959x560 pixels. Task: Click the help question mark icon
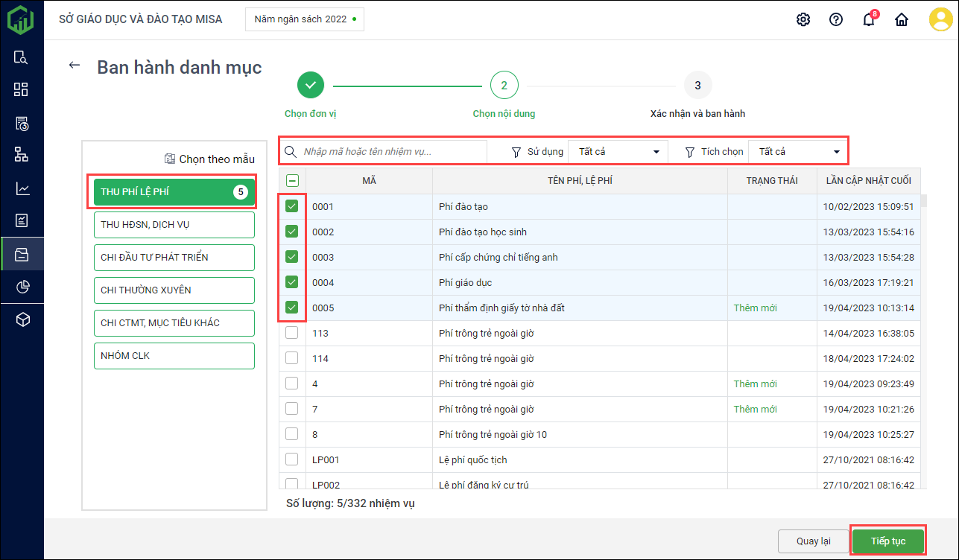(836, 19)
